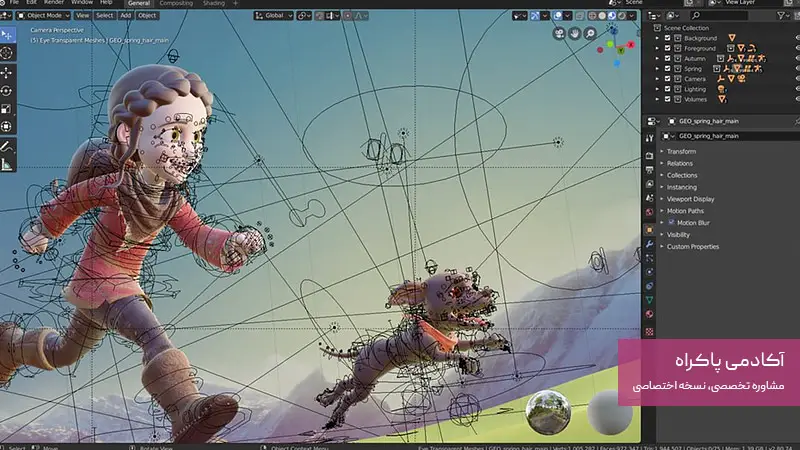
Task: Expand the Transform panel
Action: (681, 151)
